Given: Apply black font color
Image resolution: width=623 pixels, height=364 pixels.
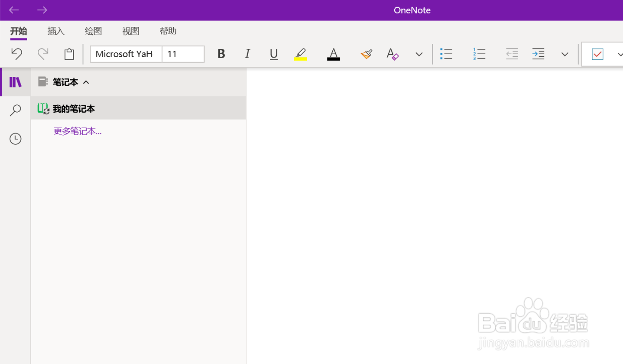Looking at the screenshot, I should coord(334,54).
